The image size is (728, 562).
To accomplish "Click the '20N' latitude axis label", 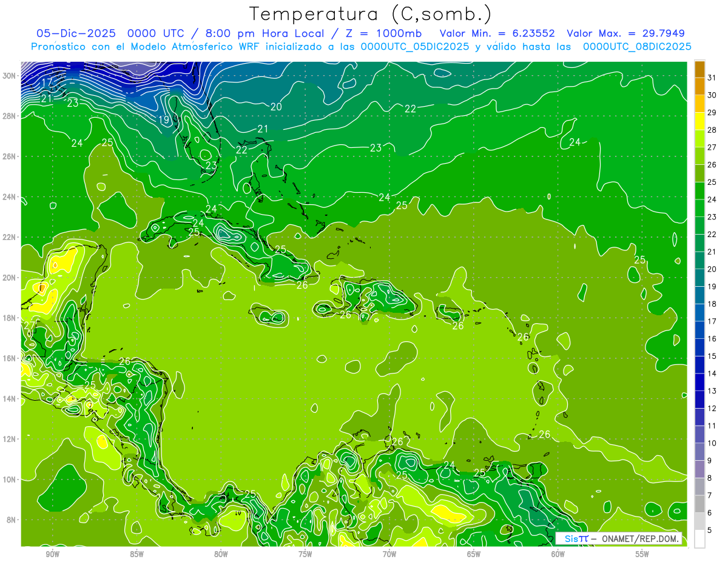I will click(10, 278).
